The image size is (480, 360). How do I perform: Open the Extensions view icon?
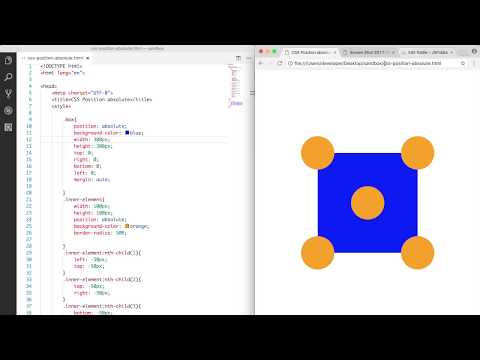coord(8,127)
